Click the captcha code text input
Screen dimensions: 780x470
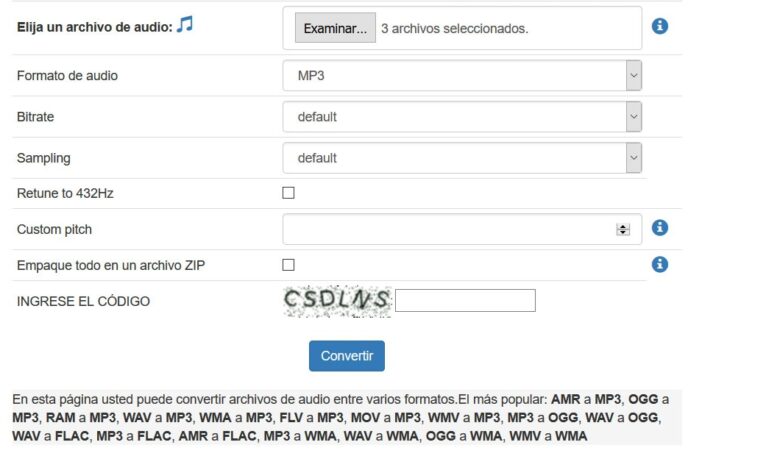(x=465, y=300)
